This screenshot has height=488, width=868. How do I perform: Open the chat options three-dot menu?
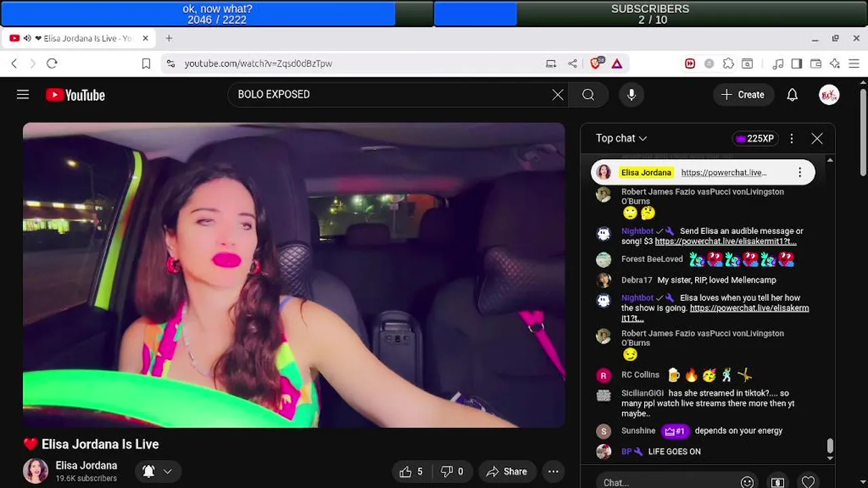pyautogui.click(x=791, y=138)
